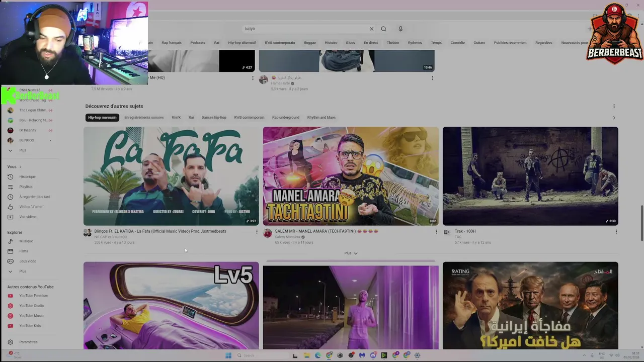Click the À regarder plus tard icon
644x362 pixels.
(10, 197)
